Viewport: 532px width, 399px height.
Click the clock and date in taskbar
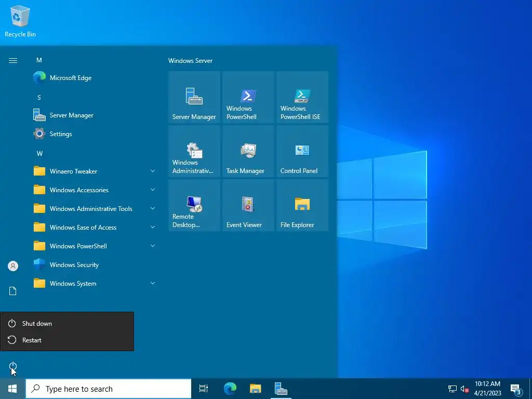(487, 389)
